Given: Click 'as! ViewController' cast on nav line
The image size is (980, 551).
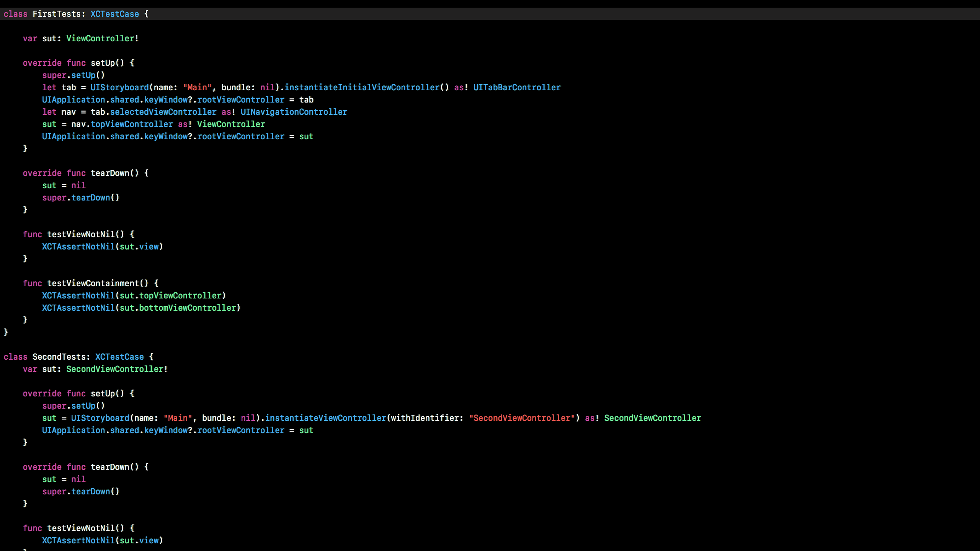Looking at the screenshot, I should click(222, 124).
